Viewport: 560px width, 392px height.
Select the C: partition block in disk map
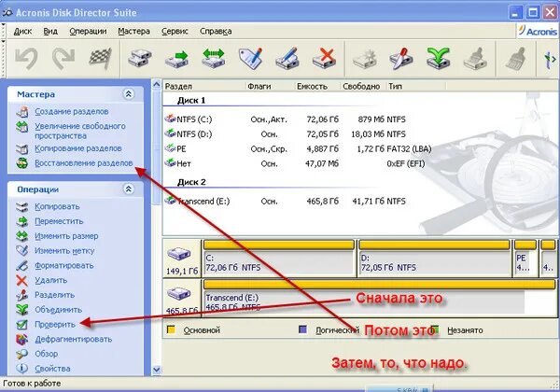click(x=279, y=259)
